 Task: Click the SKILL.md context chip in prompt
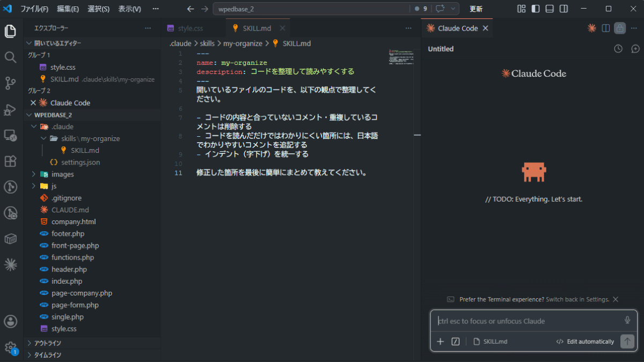pos(490,342)
